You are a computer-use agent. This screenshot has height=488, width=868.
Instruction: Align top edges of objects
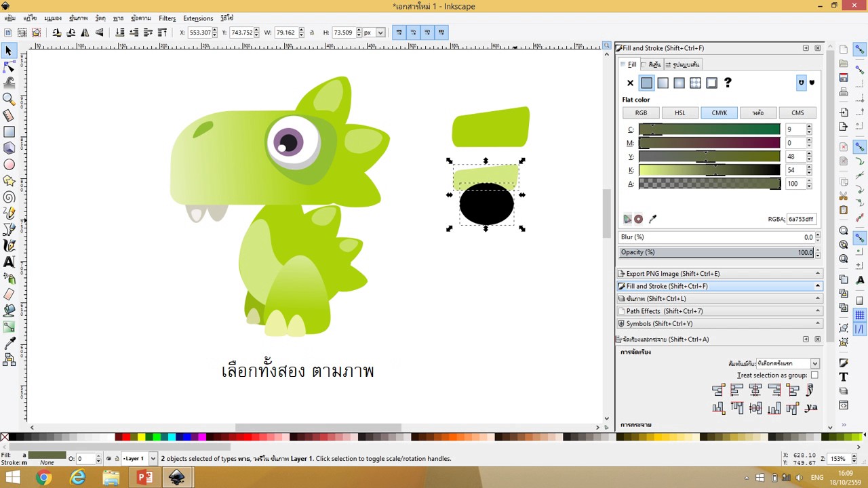pyautogui.click(x=736, y=407)
